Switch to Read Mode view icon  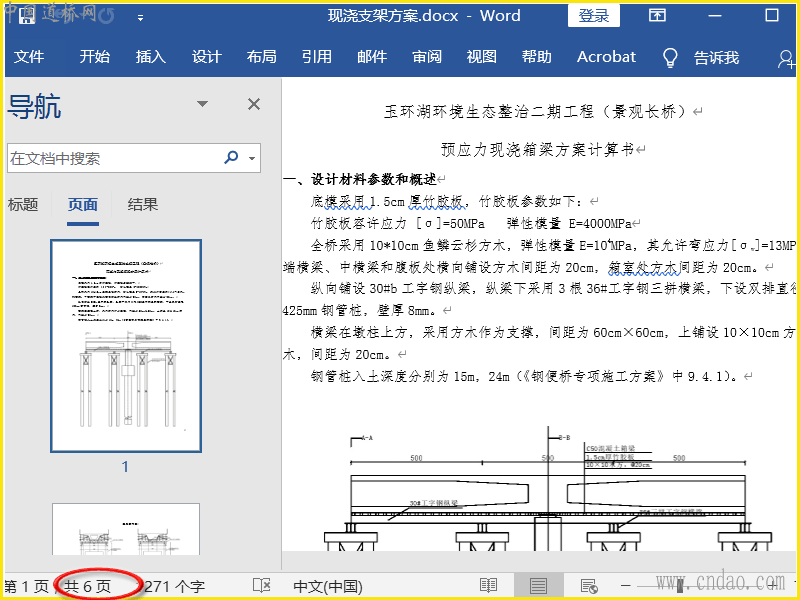489,586
